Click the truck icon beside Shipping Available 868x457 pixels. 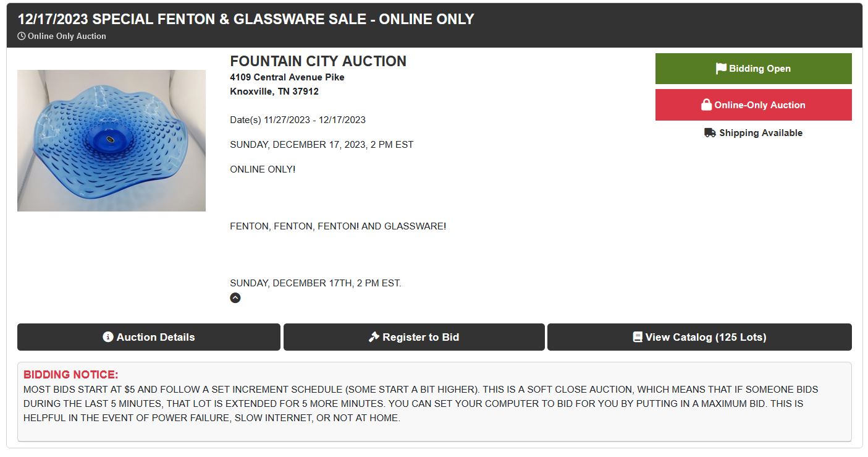(710, 133)
